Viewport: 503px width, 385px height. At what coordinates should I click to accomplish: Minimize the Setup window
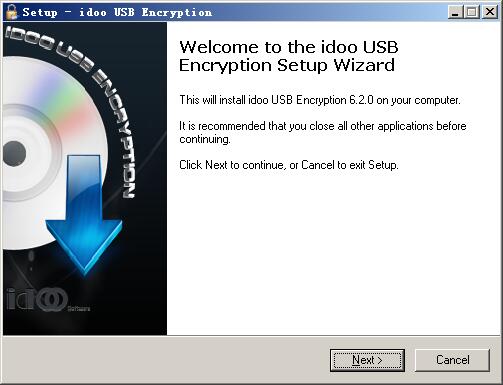point(455,12)
